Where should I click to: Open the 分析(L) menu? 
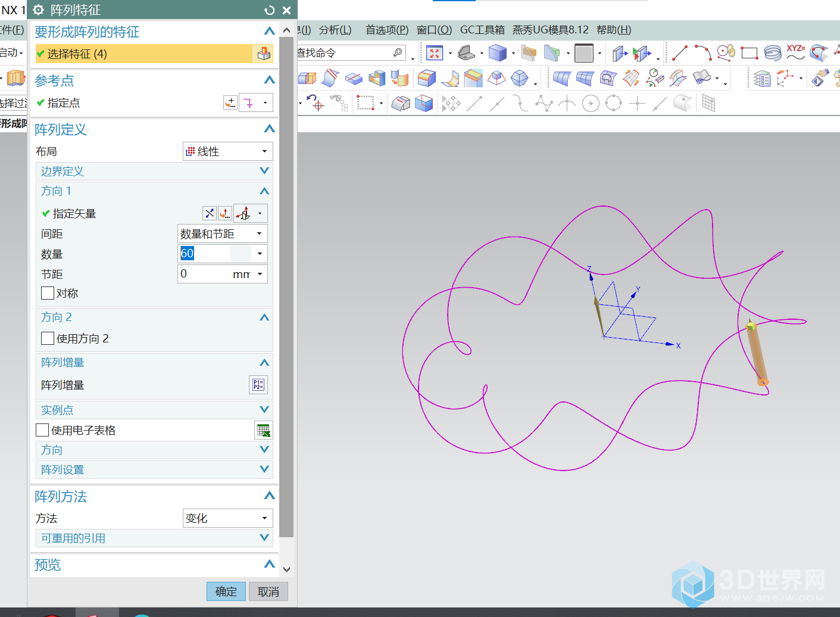335,30
